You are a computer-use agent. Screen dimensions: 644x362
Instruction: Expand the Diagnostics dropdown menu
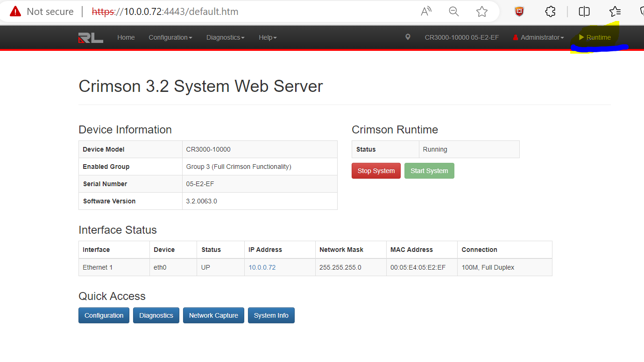pyautogui.click(x=226, y=37)
